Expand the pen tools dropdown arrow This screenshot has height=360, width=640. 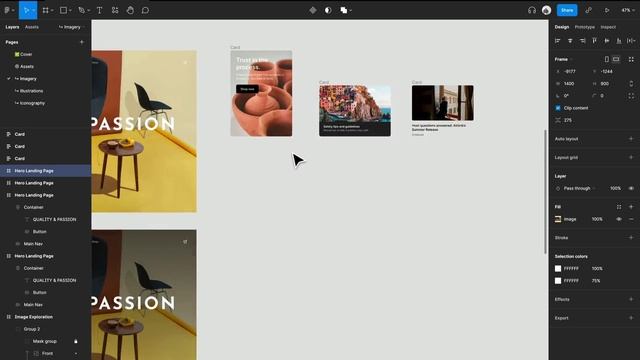[89, 11]
